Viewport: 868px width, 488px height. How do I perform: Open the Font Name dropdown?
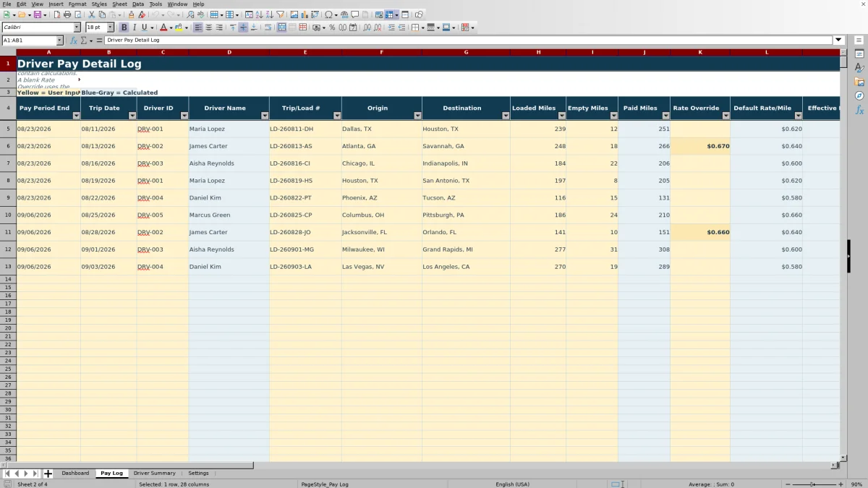click(77, 27)
